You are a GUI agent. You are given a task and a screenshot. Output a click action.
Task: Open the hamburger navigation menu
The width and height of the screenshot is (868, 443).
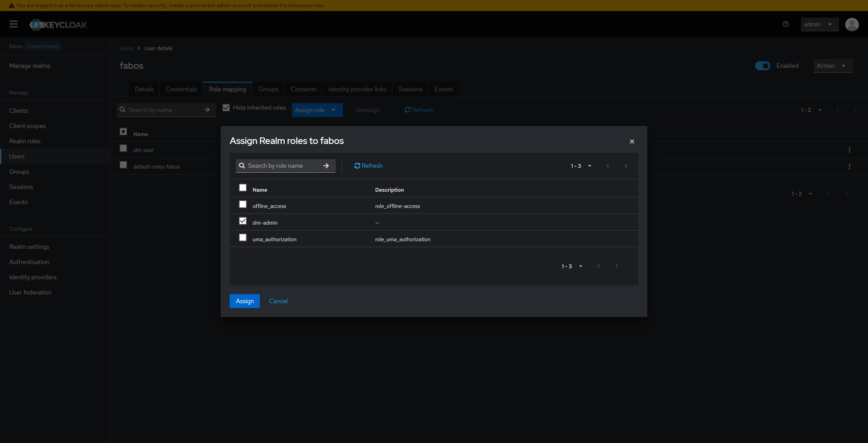coord(14,24)
